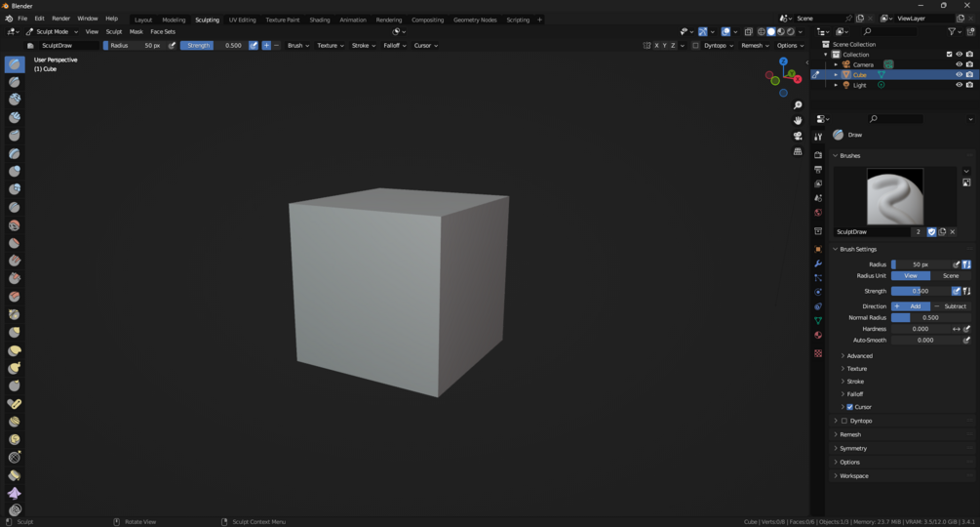This screenshot has height=527, width=980.
Task: Adjust the Radius slider in viewport header
Action: pos(134,45)
